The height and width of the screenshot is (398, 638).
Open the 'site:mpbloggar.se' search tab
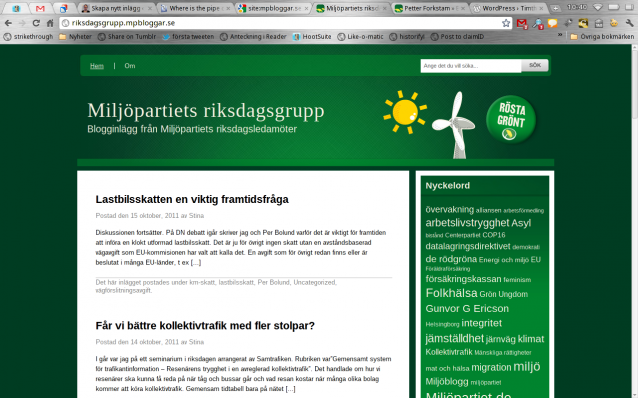tap(273, 8)
